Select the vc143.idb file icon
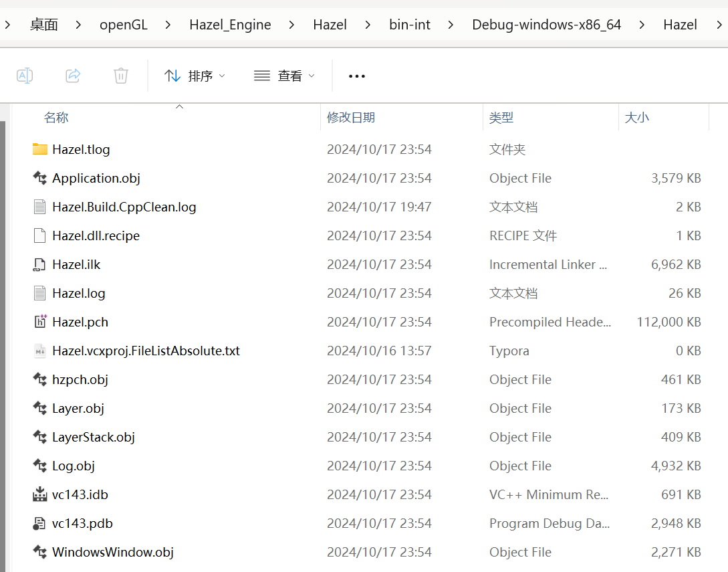The height and width of the screenshot is (572, 728). (40, 494)
